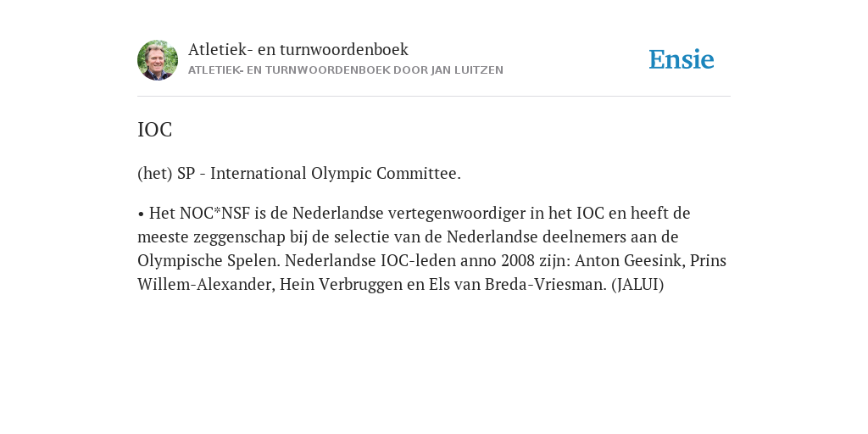Click Jan Luitzen's round author photo
868x434 pixels.
(158, 60)
